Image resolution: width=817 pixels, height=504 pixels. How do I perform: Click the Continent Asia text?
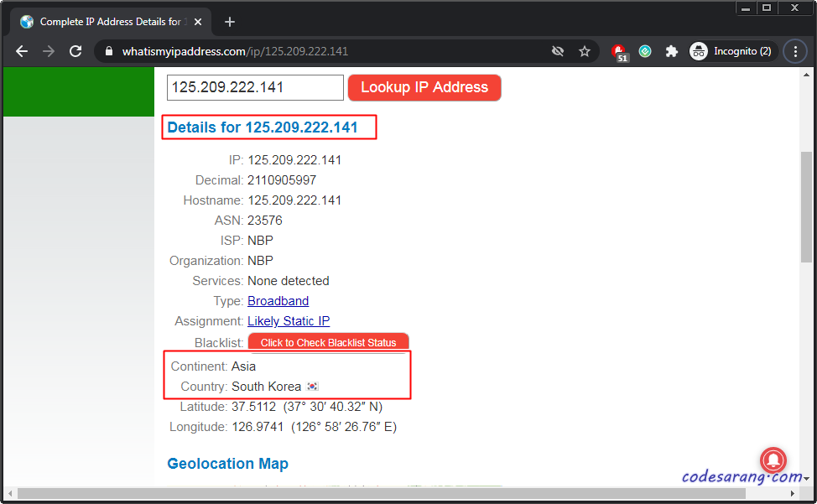(x=244, y=366)
